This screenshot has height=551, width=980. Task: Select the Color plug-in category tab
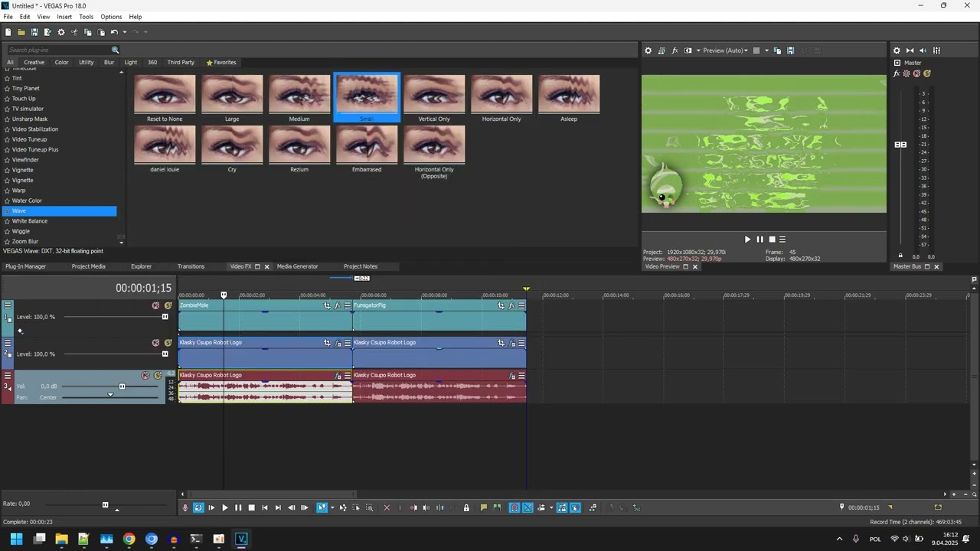[61, 63]
